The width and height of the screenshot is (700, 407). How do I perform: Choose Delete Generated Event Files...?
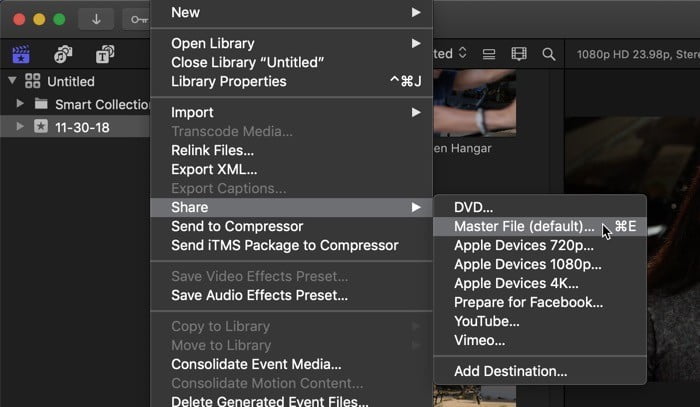tap(292, 400)
